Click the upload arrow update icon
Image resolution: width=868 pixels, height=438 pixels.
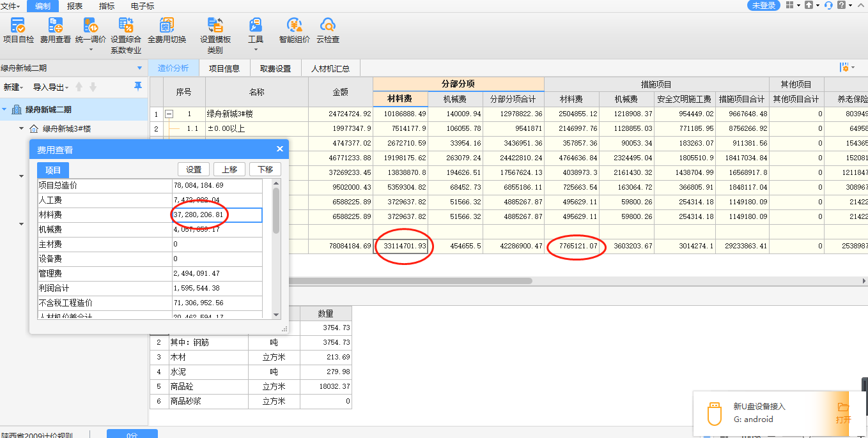809,5
